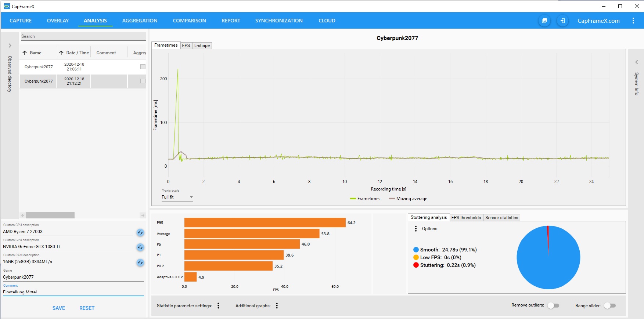
Task: Select the Cyberpunk2077 record from 21:06:11
Action: pos(83,67)
